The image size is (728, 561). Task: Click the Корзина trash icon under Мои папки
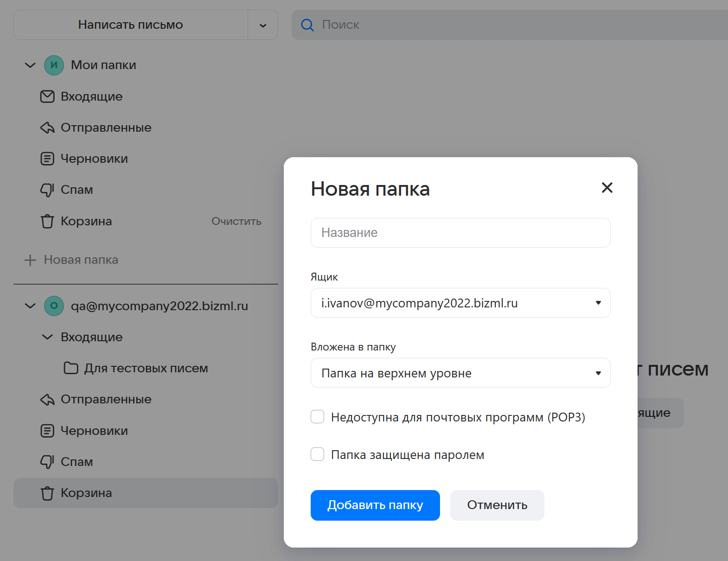(x=47, y=221)
